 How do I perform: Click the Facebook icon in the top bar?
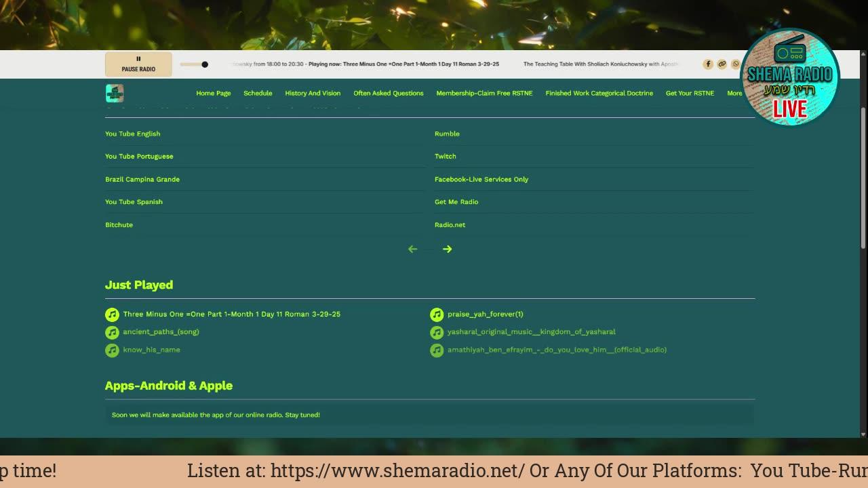click(x=708, y=64)
